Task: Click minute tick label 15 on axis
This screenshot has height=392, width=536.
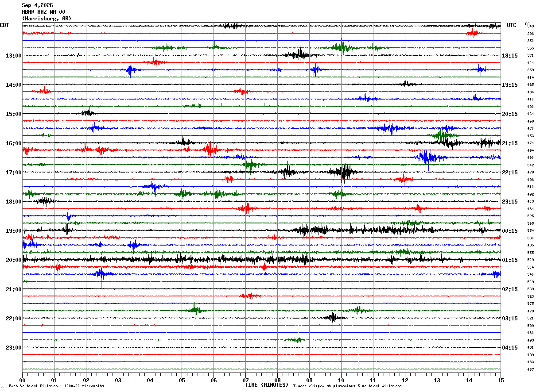Action: click(501, 380)
